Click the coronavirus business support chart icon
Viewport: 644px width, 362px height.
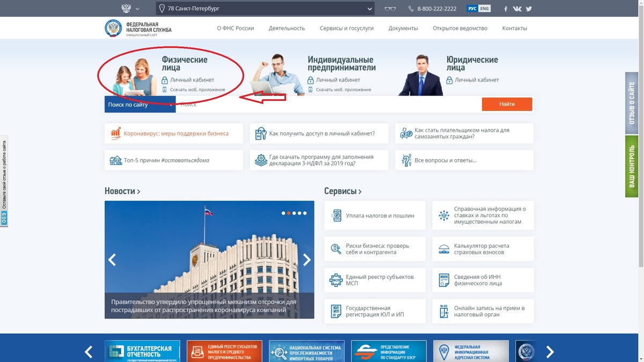click(x=115, y=134)
